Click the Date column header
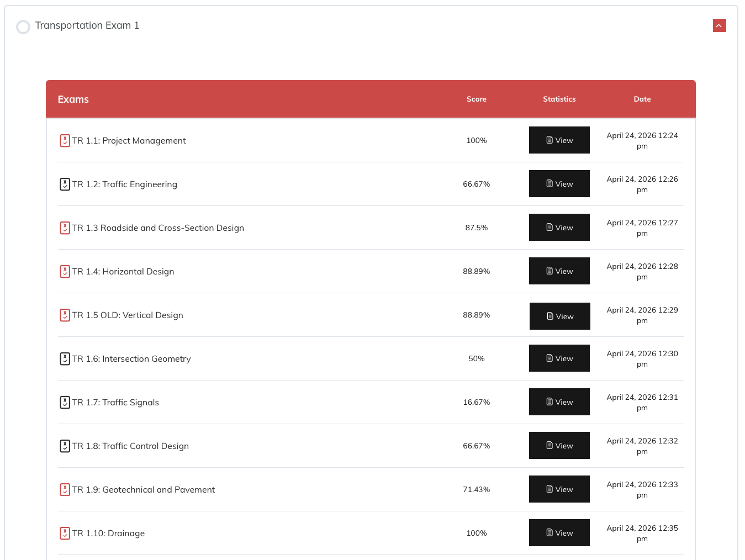Image resolution: width=745 pixels, height=560 pixels. coord(642,99)
